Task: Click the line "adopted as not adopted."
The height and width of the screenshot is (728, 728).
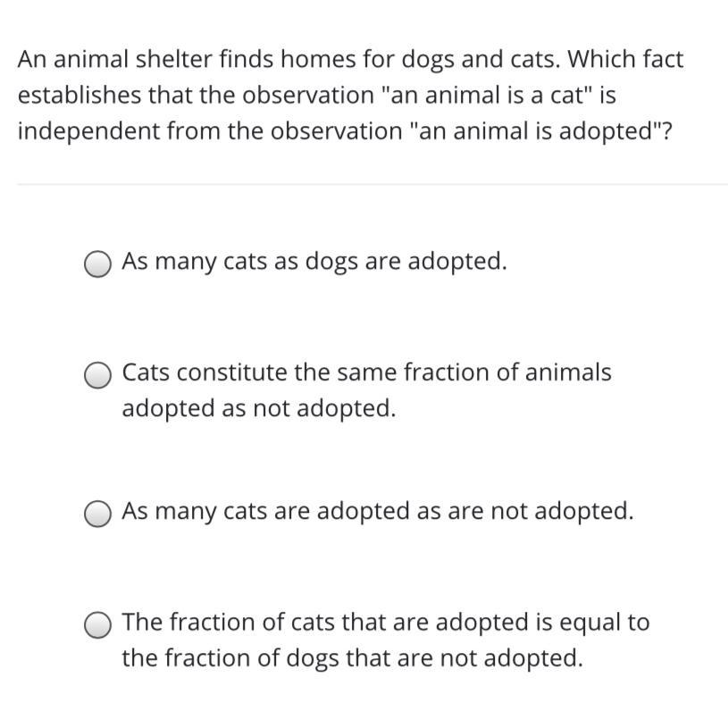Action: [x=259, y=408]
